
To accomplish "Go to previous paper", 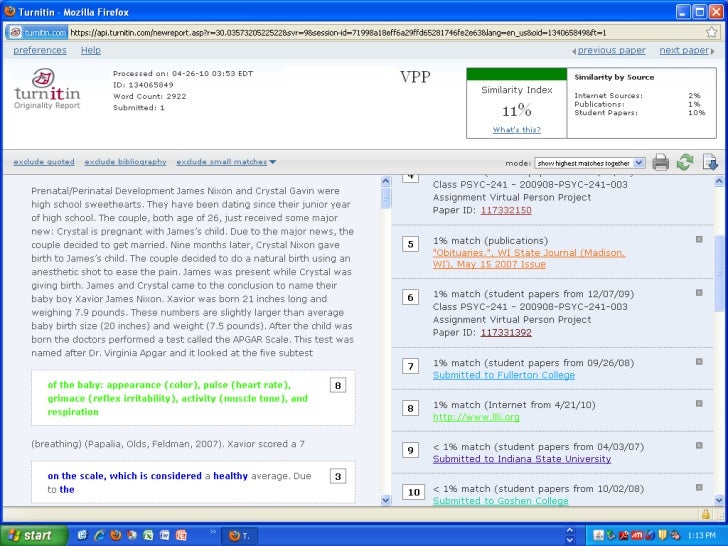I will (x=611, y=50).
